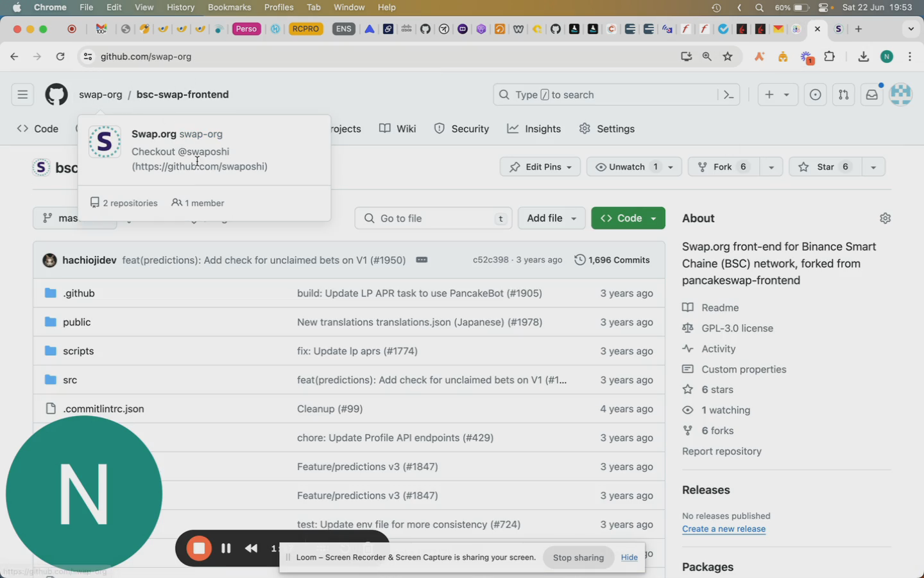Open the Issues icon in the header
Image resolution: width=924 pixels, height=578 pixels.
(x=815, y=94)
